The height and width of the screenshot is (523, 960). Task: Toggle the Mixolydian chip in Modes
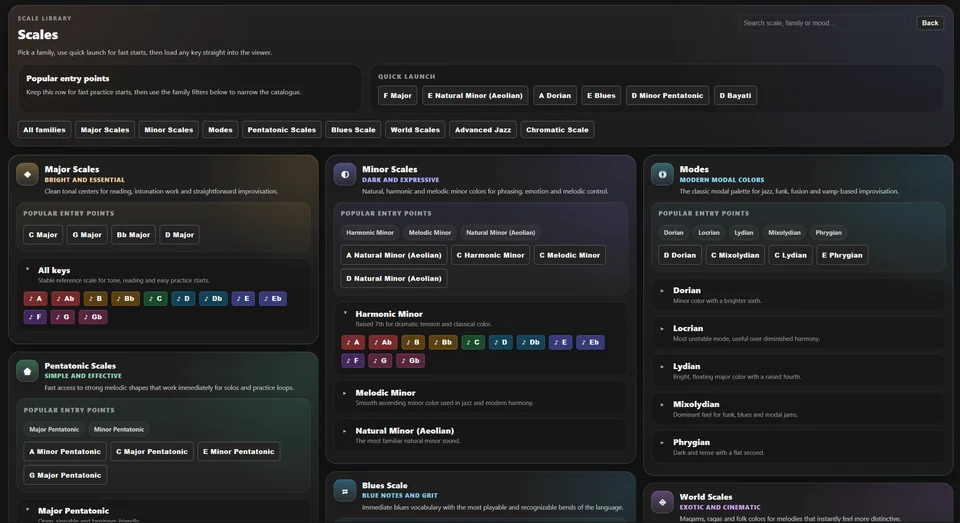coord(784,233)
